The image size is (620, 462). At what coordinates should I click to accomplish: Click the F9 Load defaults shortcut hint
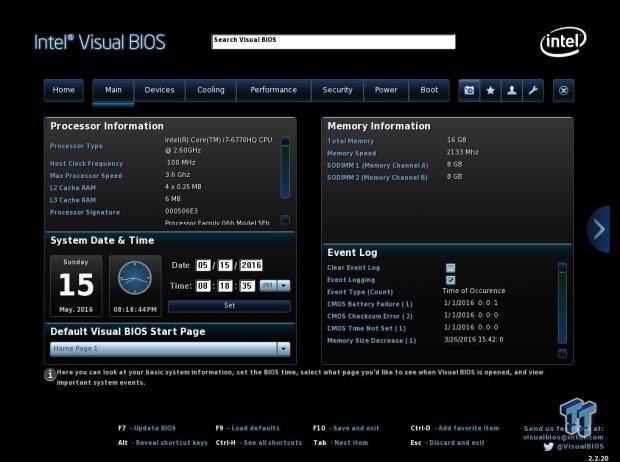click(248, 428)
